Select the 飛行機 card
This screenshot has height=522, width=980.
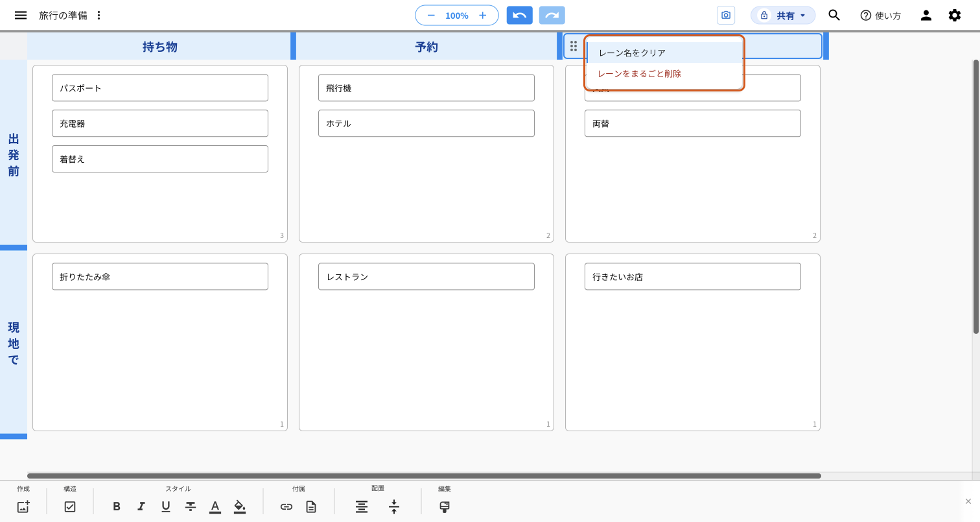(426, 88)
